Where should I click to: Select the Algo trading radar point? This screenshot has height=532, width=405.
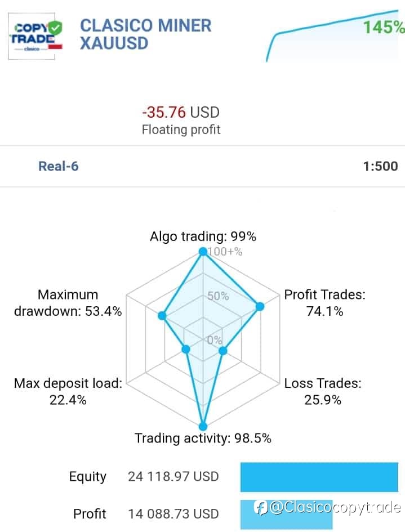(203, 252)
